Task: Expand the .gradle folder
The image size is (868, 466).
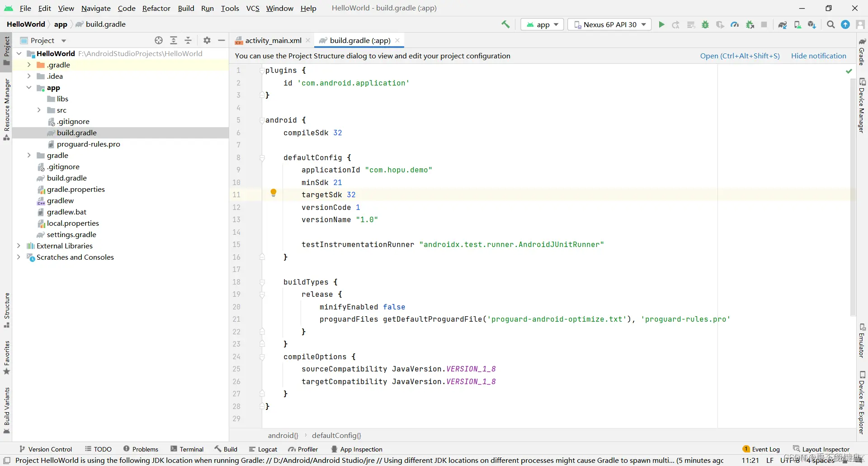Action: [x=29, y=65]
